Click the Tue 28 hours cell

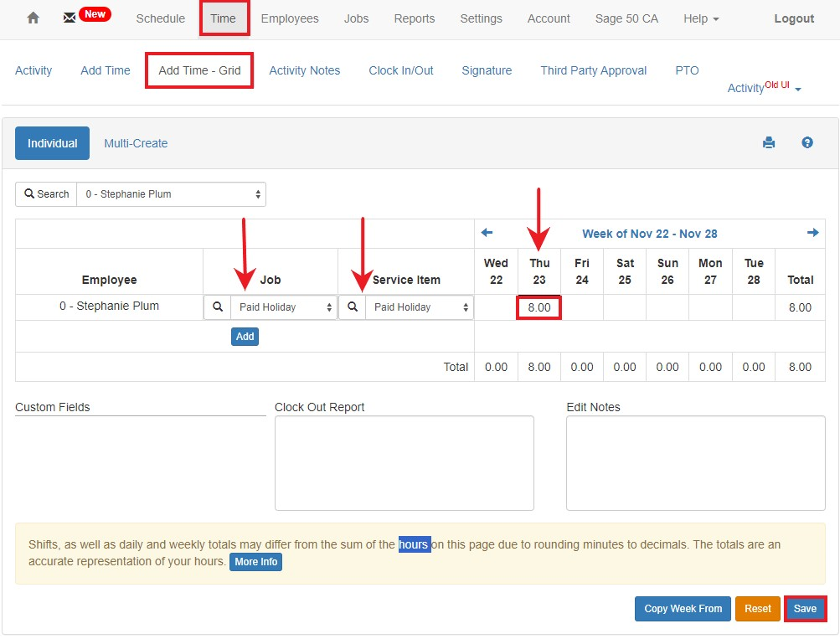coord(753,307)
